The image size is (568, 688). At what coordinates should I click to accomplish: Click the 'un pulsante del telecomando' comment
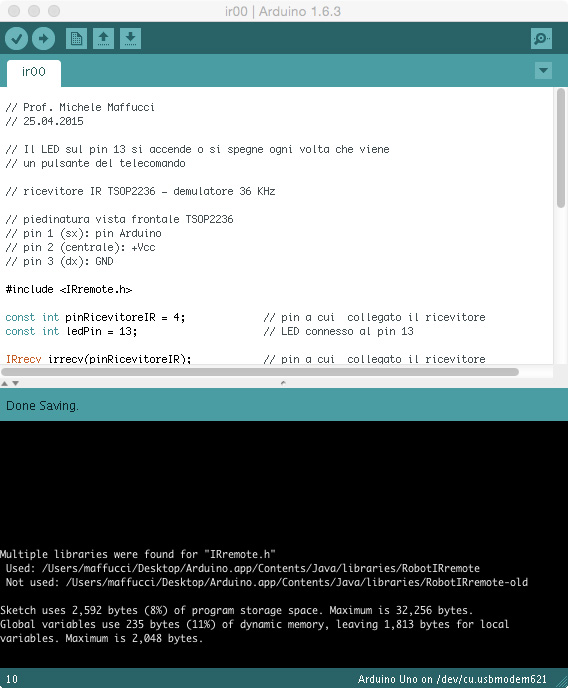click(x=95, y=164)
